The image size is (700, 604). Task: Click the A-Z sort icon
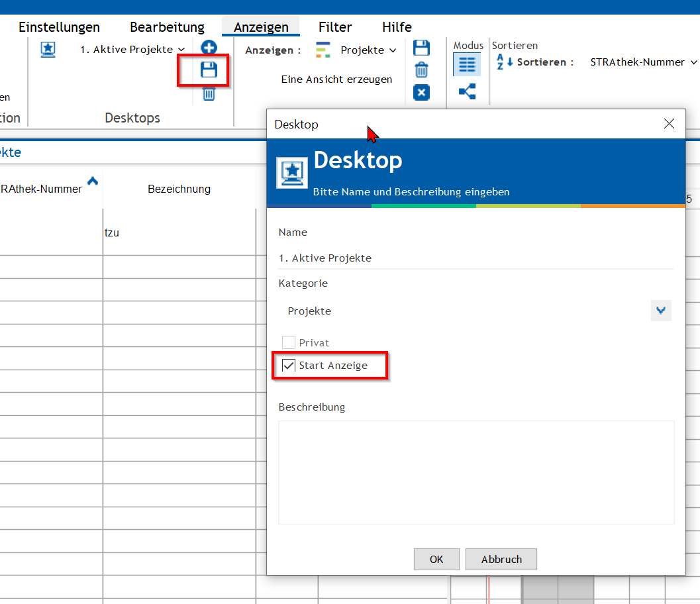point(505,62)
